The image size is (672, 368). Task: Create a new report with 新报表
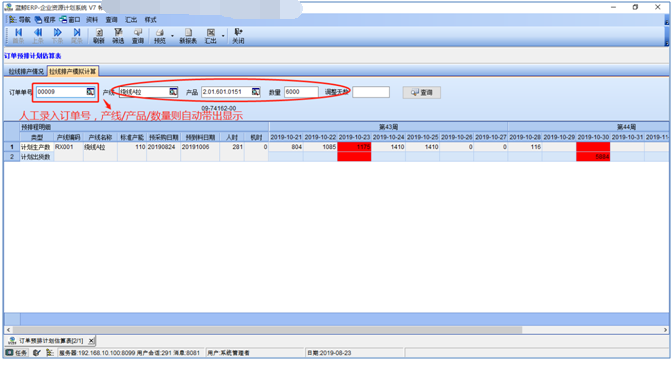[188, 36]
